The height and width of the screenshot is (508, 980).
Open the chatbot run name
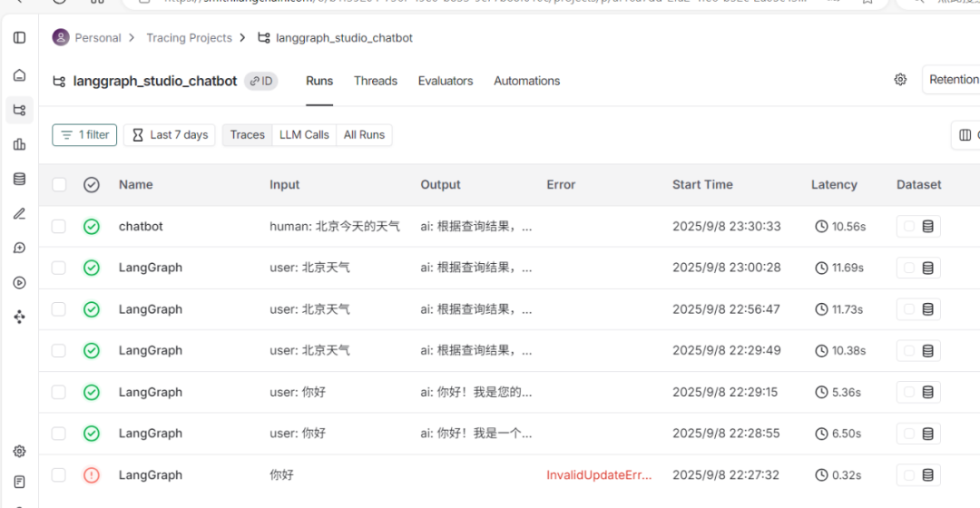[x=141, y=226]
